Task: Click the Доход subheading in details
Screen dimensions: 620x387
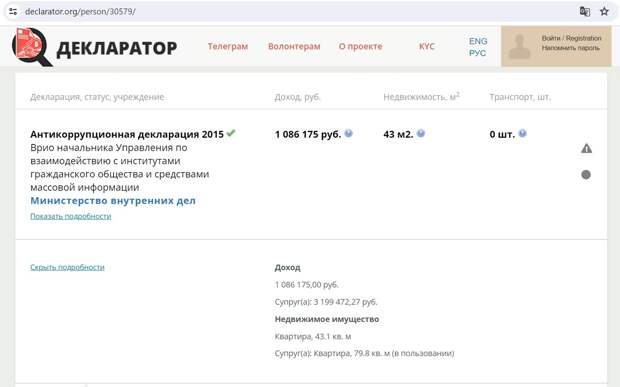Action: click(287, 268)
